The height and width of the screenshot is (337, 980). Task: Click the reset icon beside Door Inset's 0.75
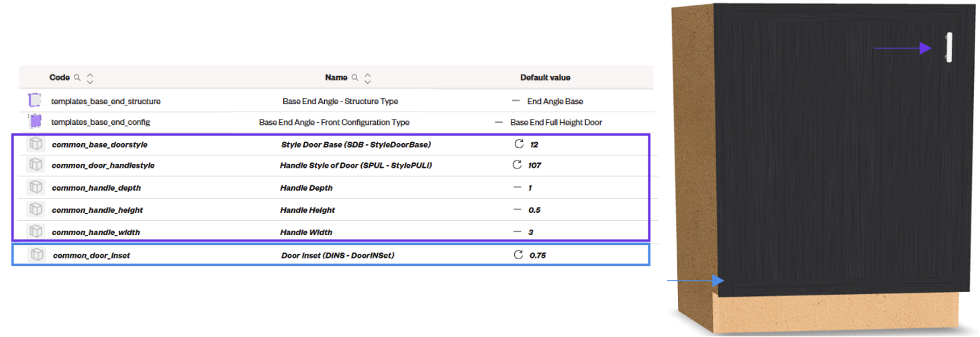click(x=518, y=254)
